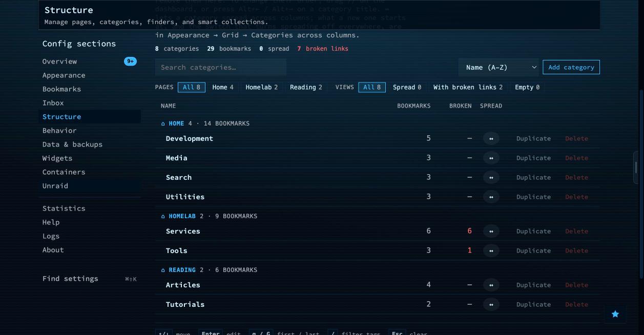Toggle spread for the Tutorials category
This screenshot has width=644, height=335.
[x=491, y=304]
